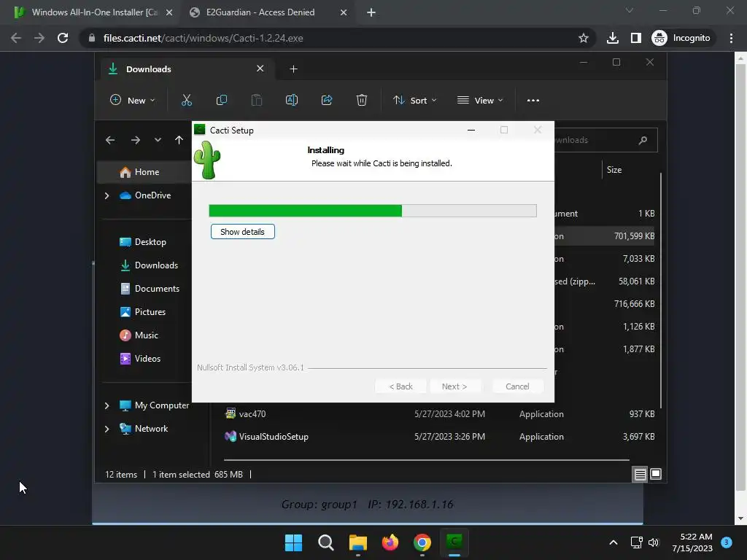Open Firefox from the taskbar
Image resolution: width=747 pixels, height=560 pixels.
(x=390, y=542)
